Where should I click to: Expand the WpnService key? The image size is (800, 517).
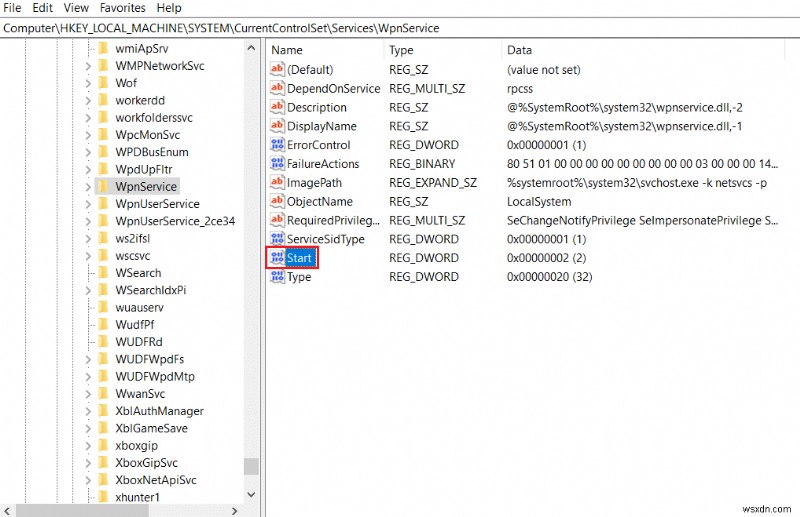tap(88, 187)
